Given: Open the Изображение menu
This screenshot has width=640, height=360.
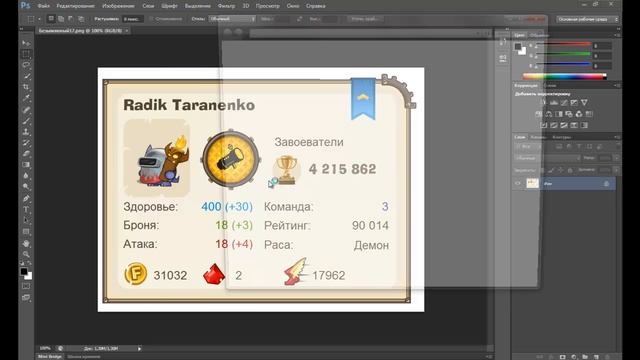Looking at the screenshot, I should (118, 6).
